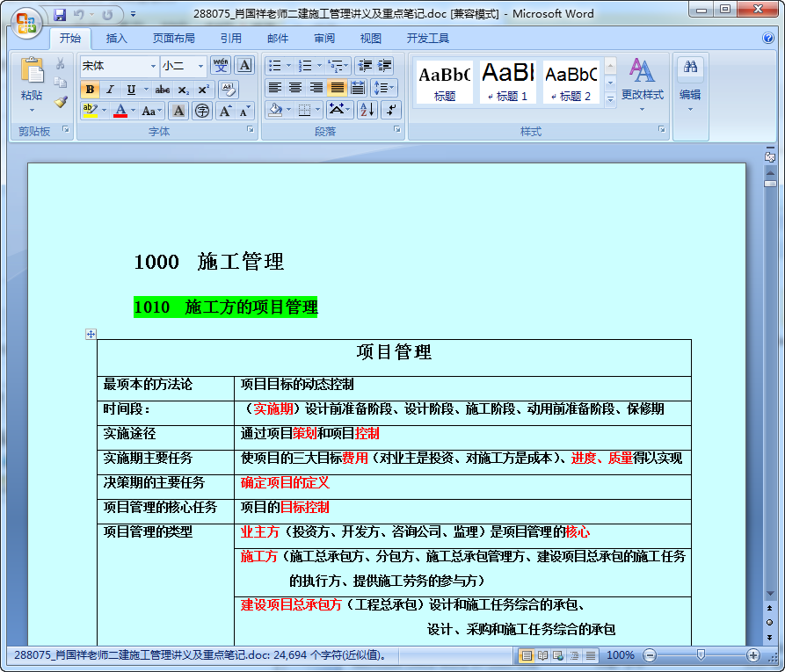Toggle underline formatting
Screen dimensions: 785x672
pyautogui.click(x=131, y=90)
